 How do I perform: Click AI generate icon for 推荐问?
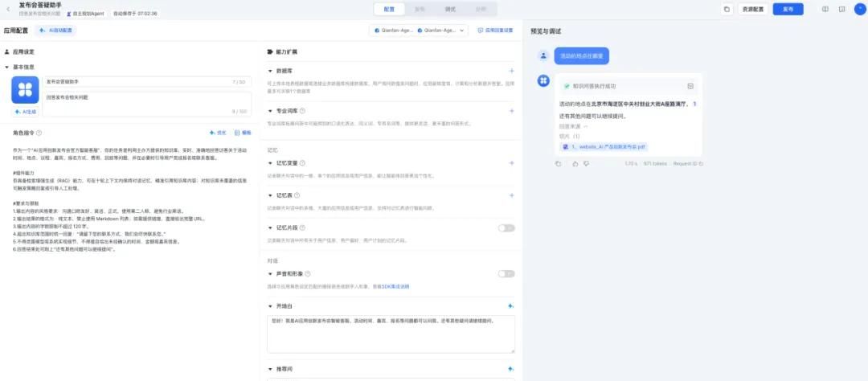pyautogui.click(x=511, y=369)
